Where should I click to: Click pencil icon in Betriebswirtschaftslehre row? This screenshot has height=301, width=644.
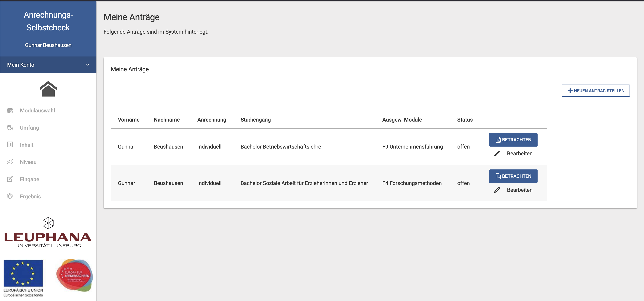coord(497,153)
